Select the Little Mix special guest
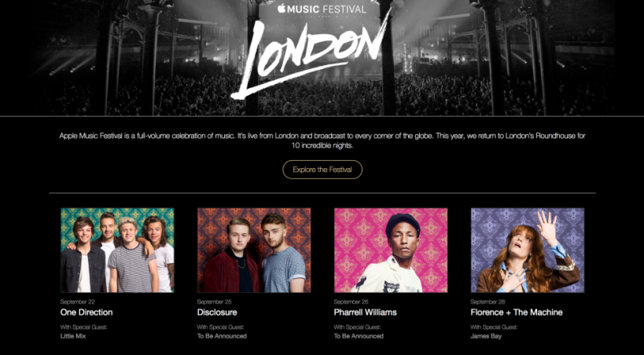This screenshot has width=644, height=355. click(x=73, y=336)
